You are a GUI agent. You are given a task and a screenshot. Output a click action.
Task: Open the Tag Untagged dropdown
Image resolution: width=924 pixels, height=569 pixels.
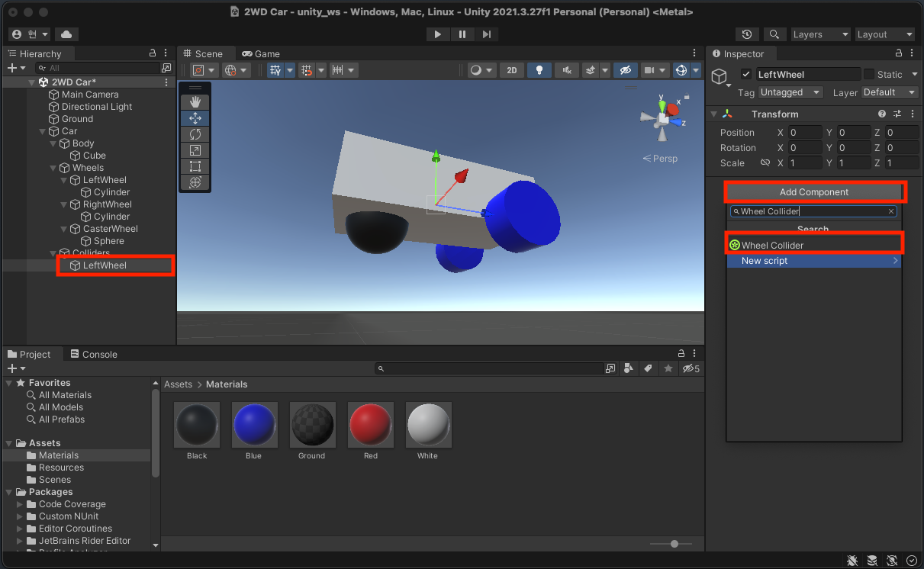click(x=790, y=92)
